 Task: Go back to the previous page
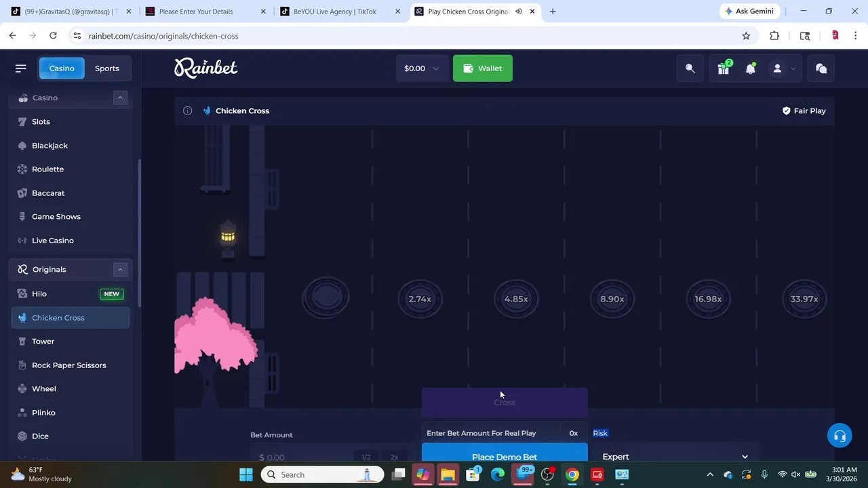13,36
